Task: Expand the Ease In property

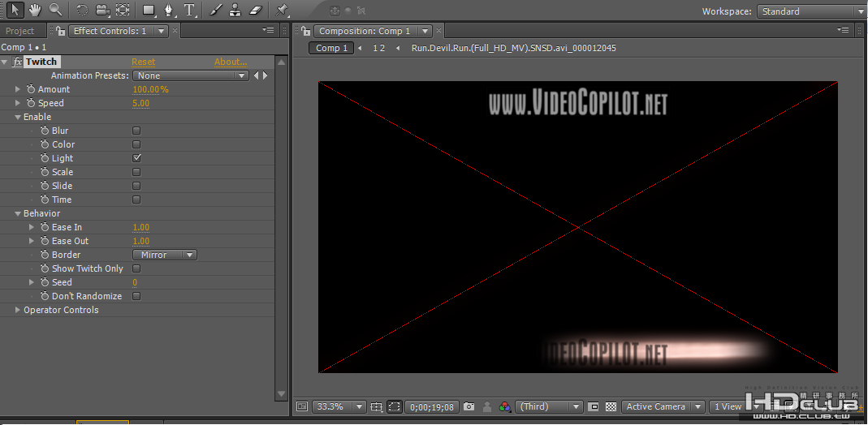Action: (32, 227)
